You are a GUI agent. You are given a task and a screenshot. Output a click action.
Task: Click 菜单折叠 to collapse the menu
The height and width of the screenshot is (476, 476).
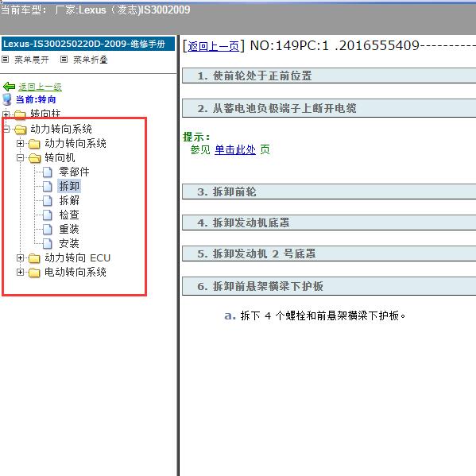(91, 60)
